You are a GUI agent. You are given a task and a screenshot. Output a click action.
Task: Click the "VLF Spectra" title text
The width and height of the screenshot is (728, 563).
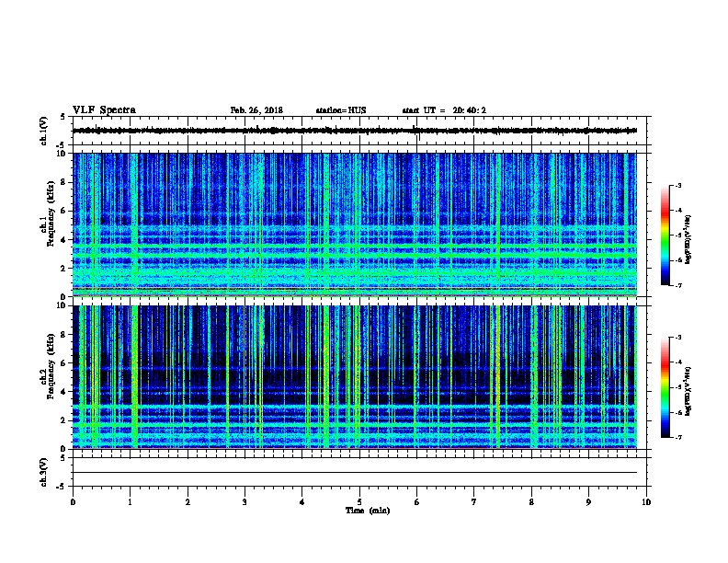[x=104, y=110]
